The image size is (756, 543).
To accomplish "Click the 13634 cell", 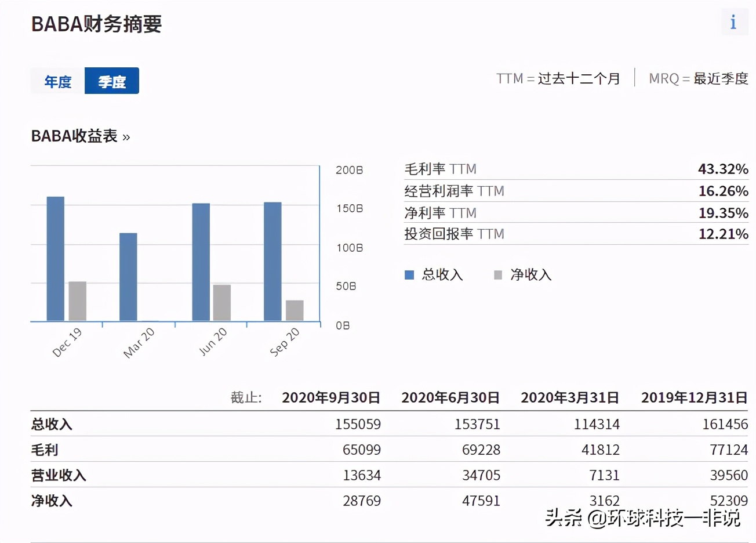I will point(362,475).
